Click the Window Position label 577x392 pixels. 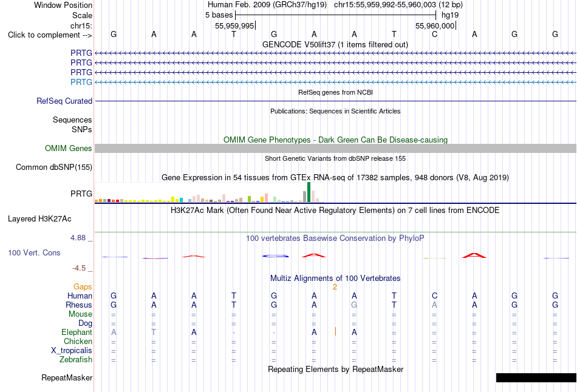coord(63,5)
